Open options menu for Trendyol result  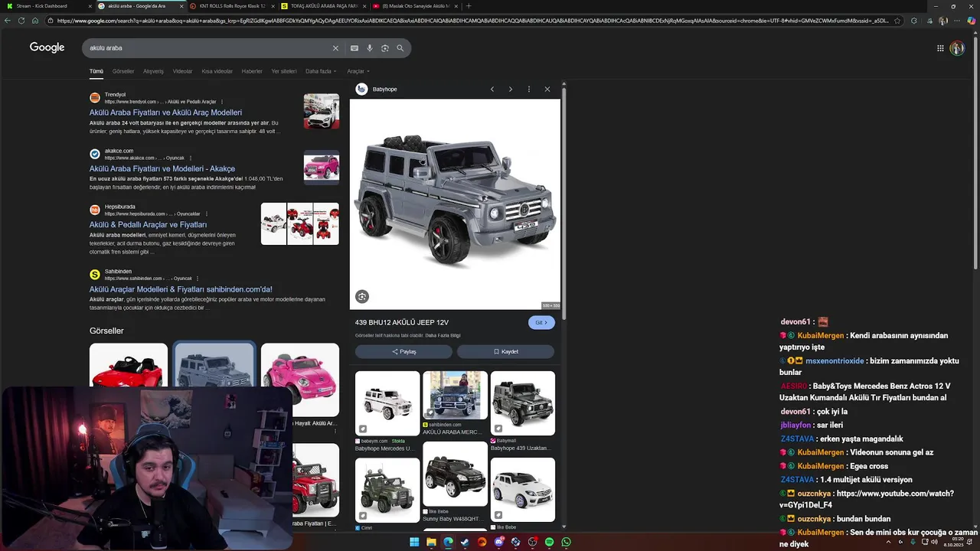tap(222, 102)
